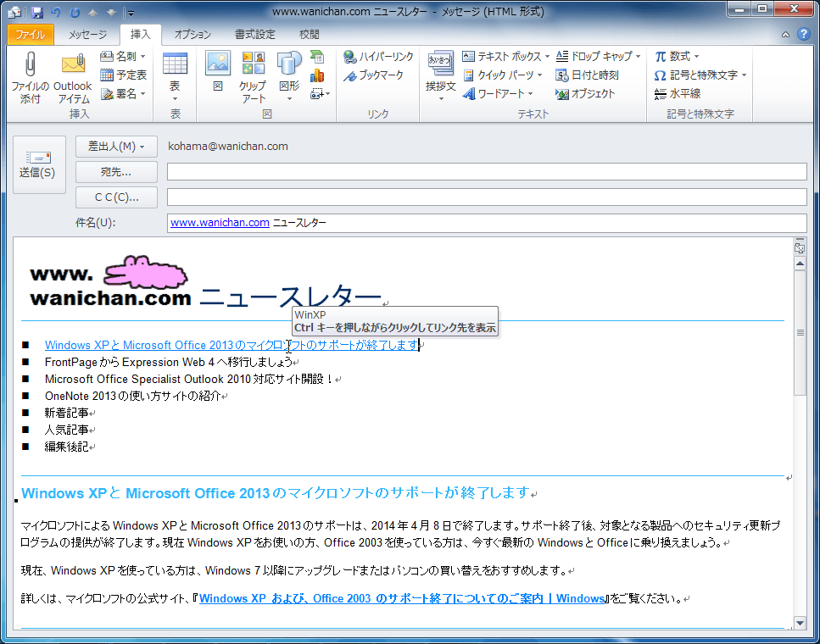Screen dimensions: 820x644
Task: Insert Date and Time (日付と時刻)
Action: coord(588,75)
